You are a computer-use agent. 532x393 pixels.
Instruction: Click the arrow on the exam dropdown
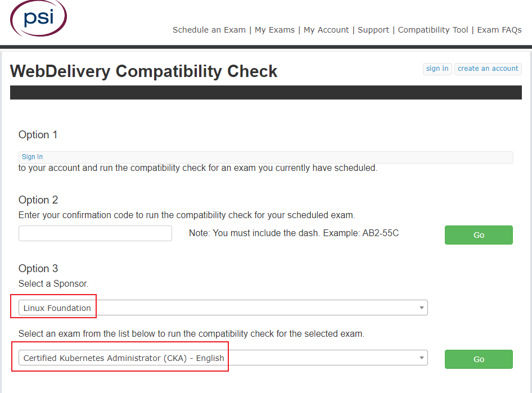point(422,358)
